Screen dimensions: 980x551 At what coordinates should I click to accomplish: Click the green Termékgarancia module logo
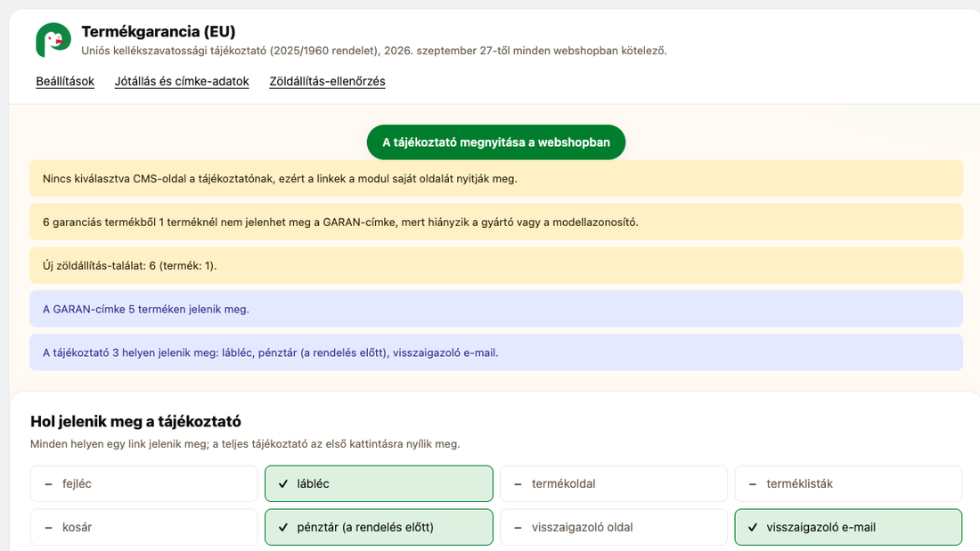tap(53, 40)
